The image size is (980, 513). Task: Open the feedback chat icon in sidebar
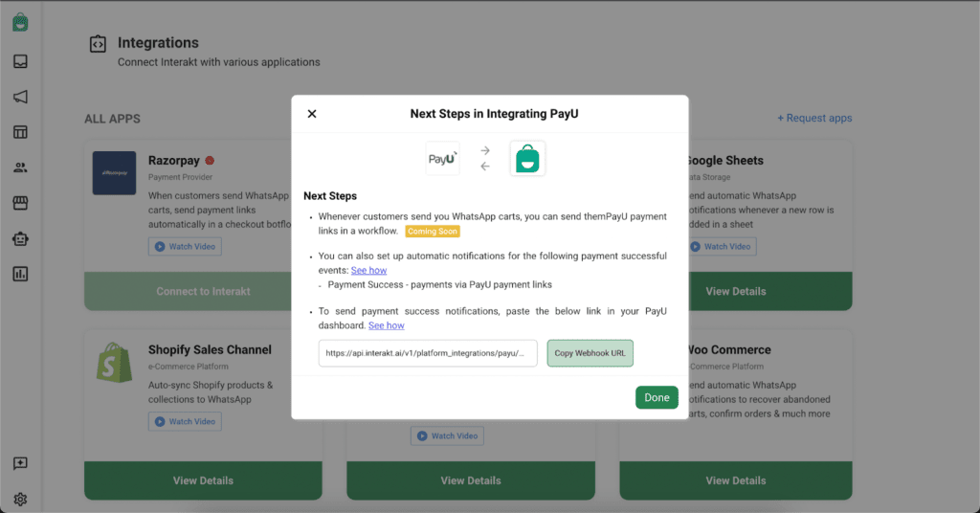pyautogui.click(x=20, y=463)
